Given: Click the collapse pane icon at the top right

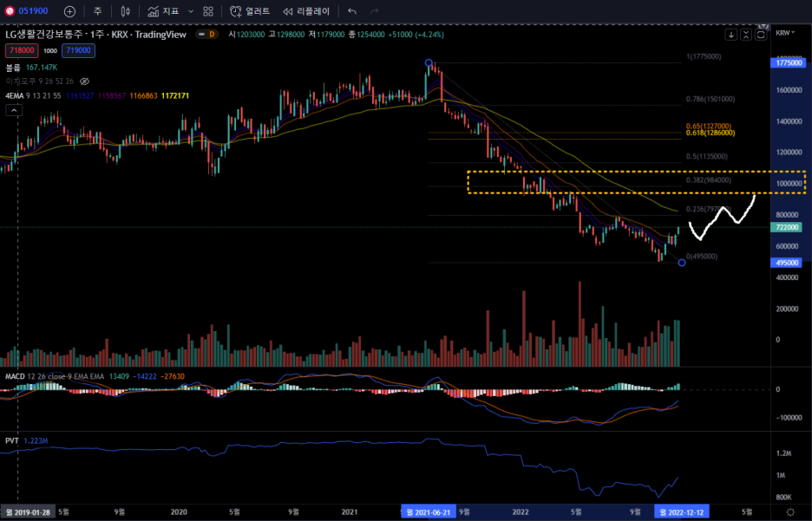Looking at the screenshot, I should click(x=746, y=35).
